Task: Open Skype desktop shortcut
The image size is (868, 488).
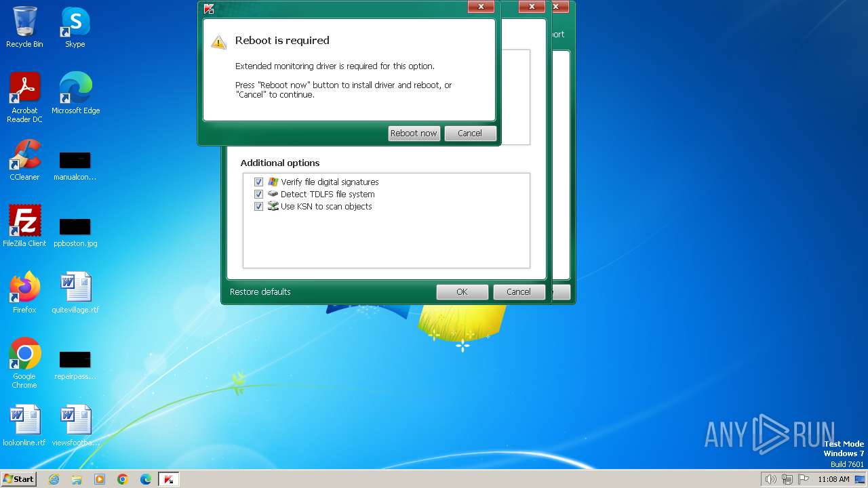Action: click(75, 27)
